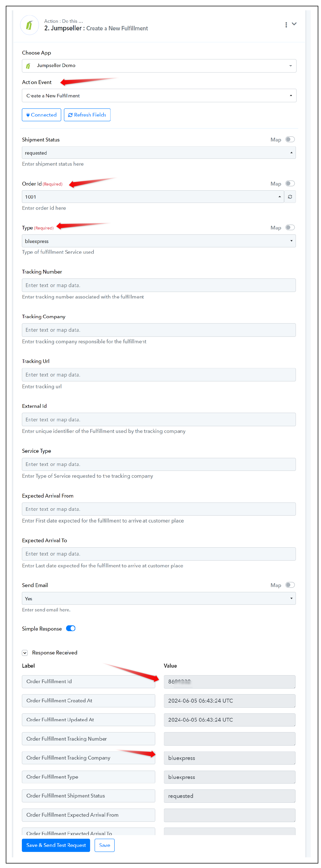Click the empty Tracking Number value field

coord(229,739)
